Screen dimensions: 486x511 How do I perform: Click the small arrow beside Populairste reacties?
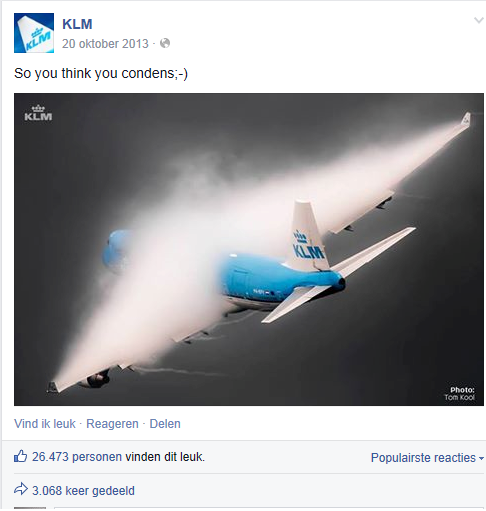point(481,458)
